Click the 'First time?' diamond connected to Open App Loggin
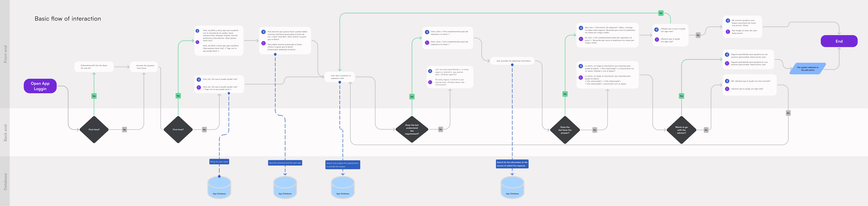The width and height of the screenshot is (868, 206). 94,129
